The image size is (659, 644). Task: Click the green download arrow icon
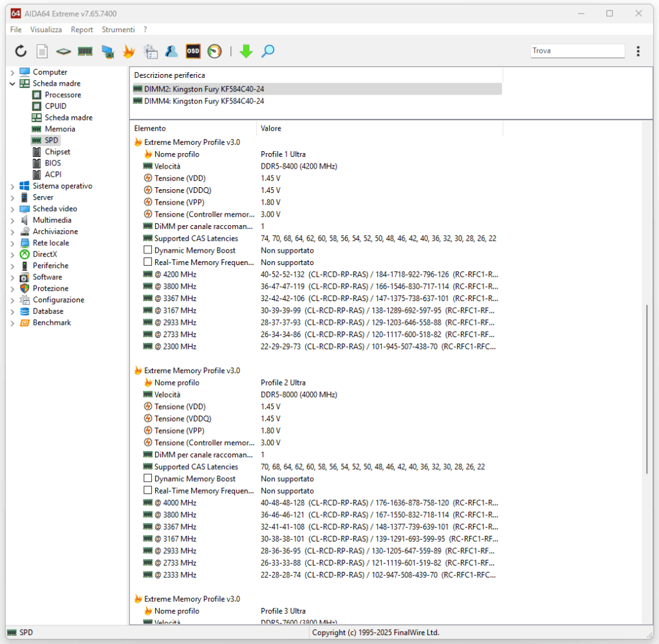246,51
